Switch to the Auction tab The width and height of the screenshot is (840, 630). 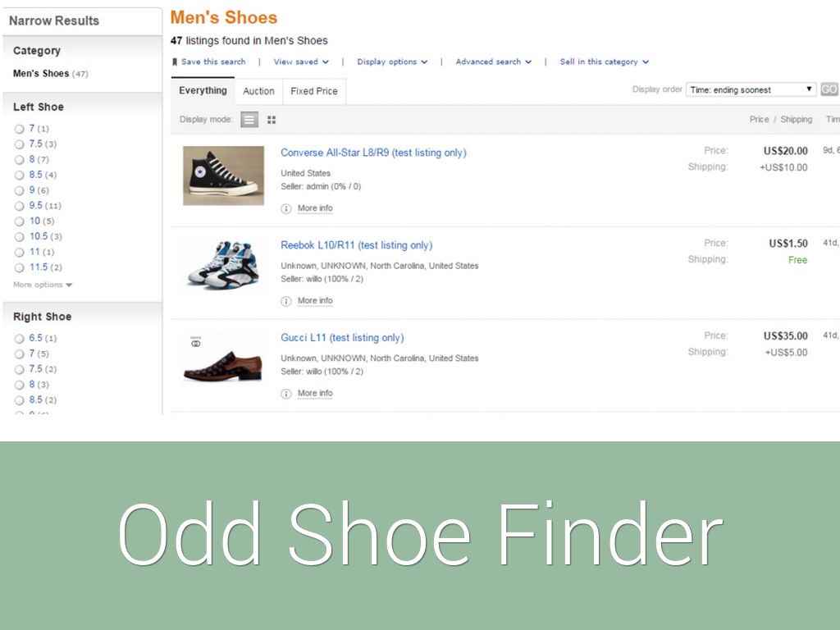pyautogui.click(x=258, y=91)
